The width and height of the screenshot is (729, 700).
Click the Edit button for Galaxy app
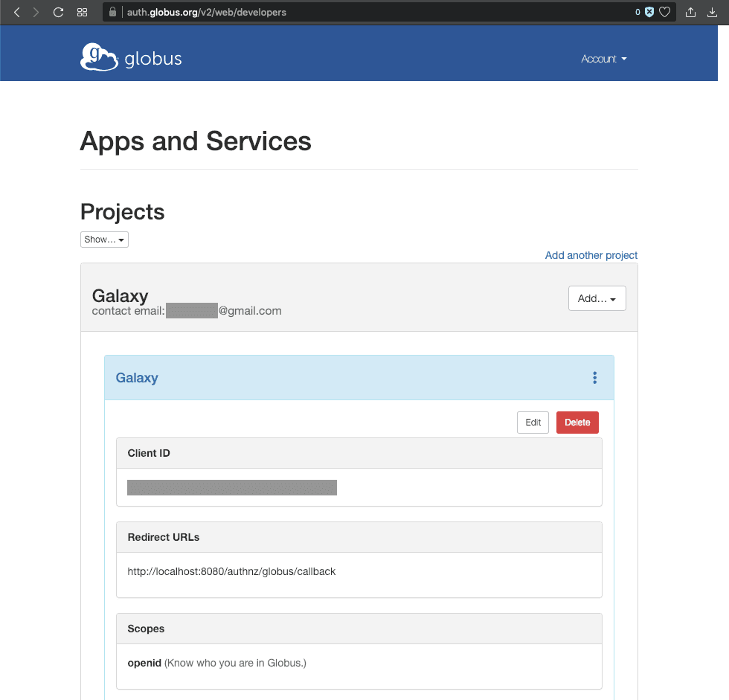point(533,423)
